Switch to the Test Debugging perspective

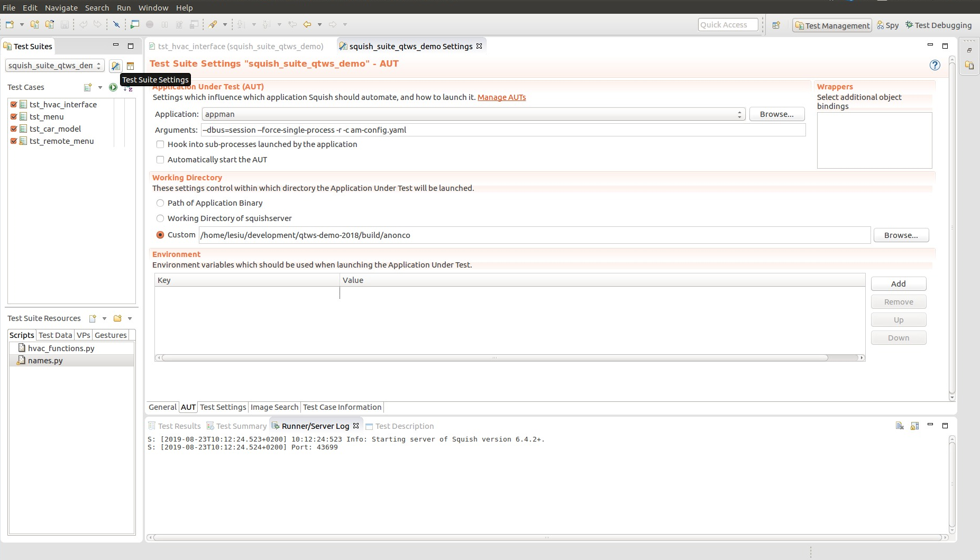click(938, 25)
